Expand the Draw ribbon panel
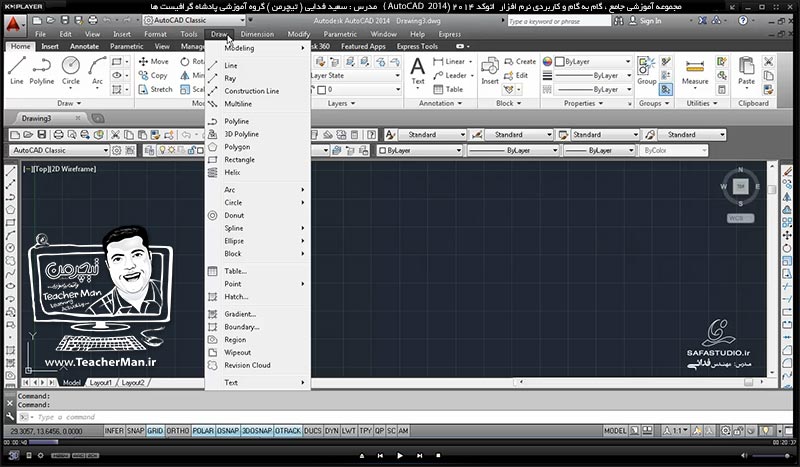This screenshot has height=467, width=800. [x=69, y=103]
